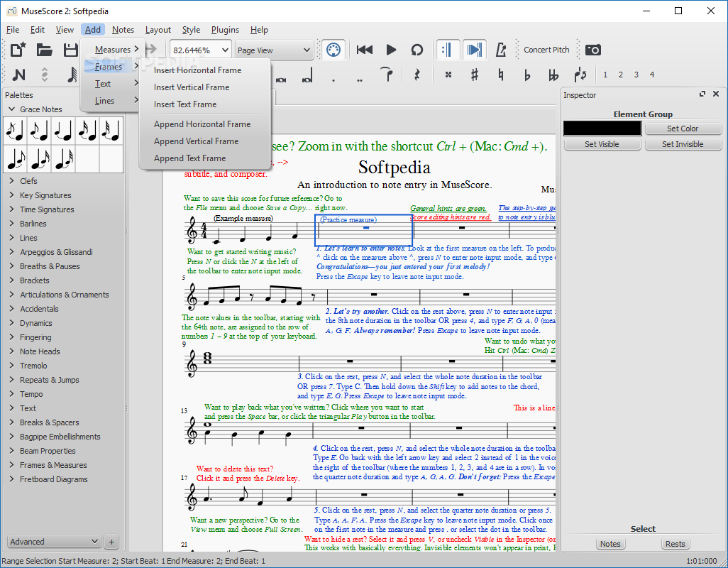Select the double whole note duration
The width and height of the screenshot is (728, 568).
(x=282, y=80)
